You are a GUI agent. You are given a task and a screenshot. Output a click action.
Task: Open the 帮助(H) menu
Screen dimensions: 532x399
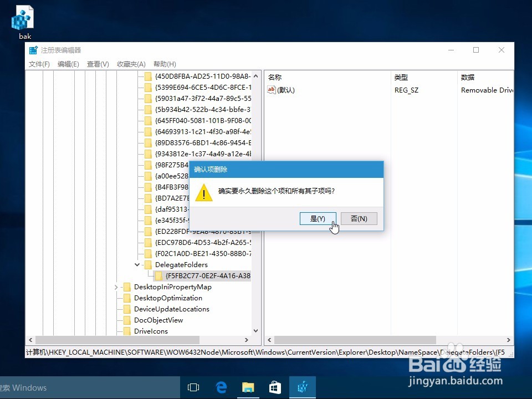click(x=165, y=64)
